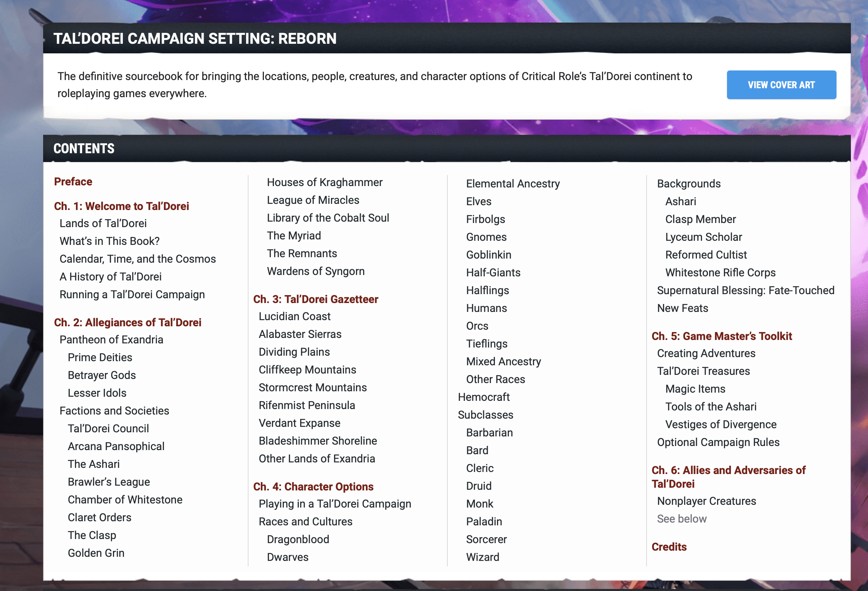Click the View Cover Art button
The height and width of the screenshot is (591, 868).
pos(781,85)
